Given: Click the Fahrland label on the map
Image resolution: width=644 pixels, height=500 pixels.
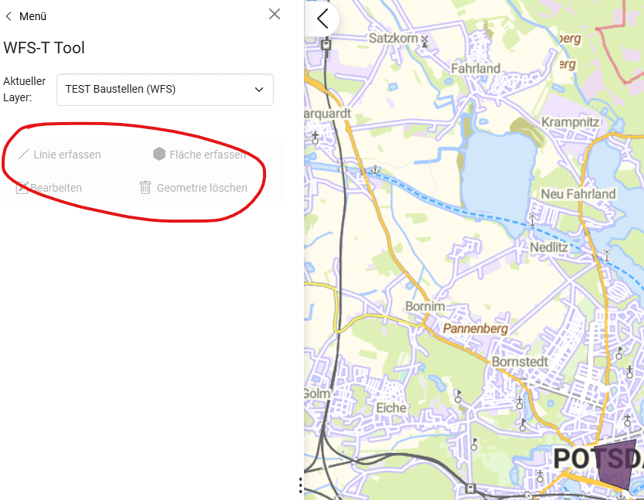Looking at the screenshot, I should [x=475, y=69].
